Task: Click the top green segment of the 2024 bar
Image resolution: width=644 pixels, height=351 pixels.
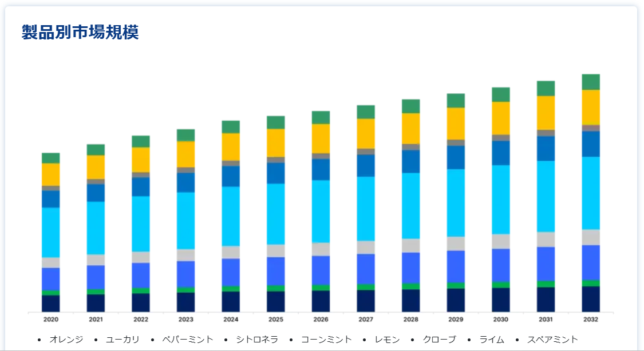Action: [x=231, y=126]
